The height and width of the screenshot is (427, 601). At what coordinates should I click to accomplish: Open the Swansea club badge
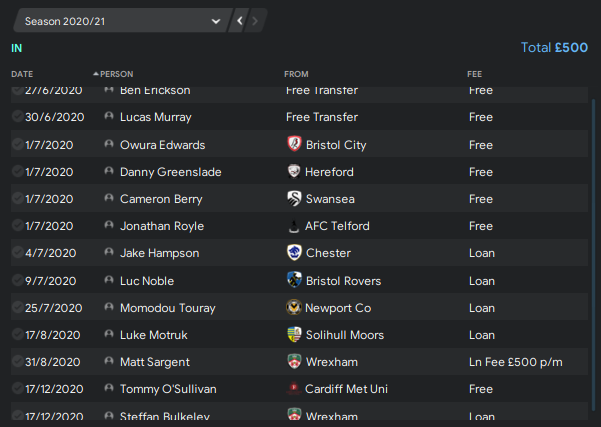[x=294, y=199]
